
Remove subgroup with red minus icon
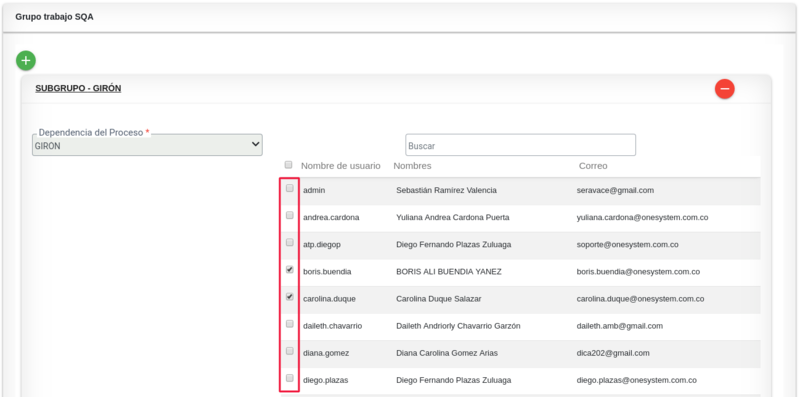coord(724,89)
